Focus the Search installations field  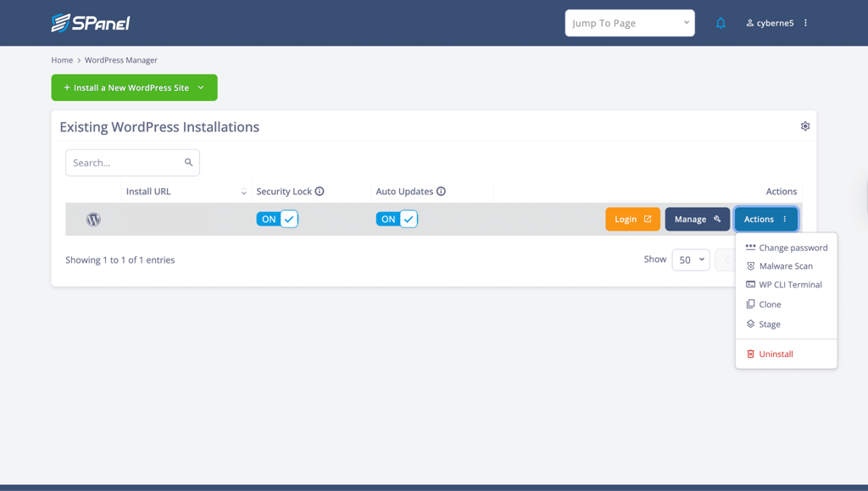pos(132,163)
